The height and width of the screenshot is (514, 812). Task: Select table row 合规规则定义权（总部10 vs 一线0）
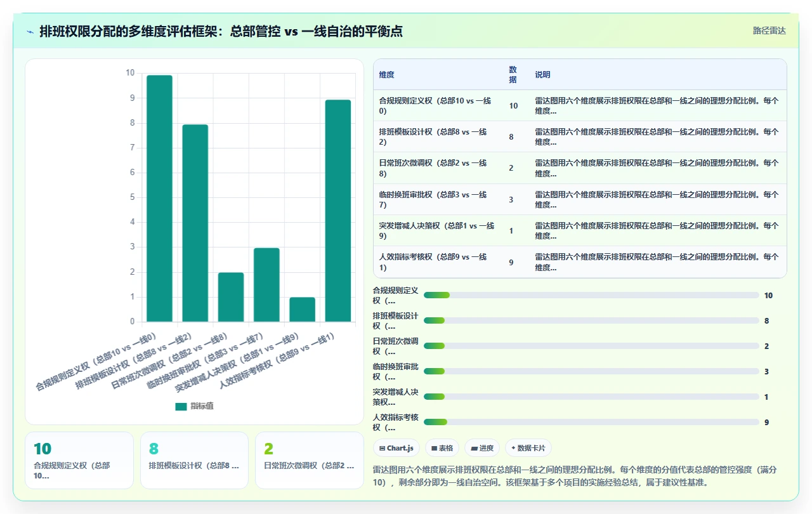point(580,105)
